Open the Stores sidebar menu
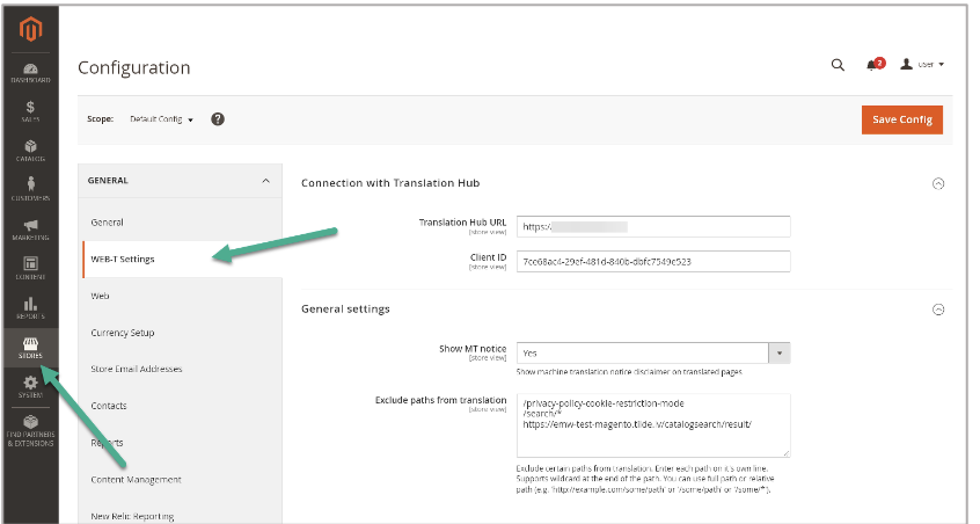The height and width of the screenshot is (524, 980). tap(31, 348)
